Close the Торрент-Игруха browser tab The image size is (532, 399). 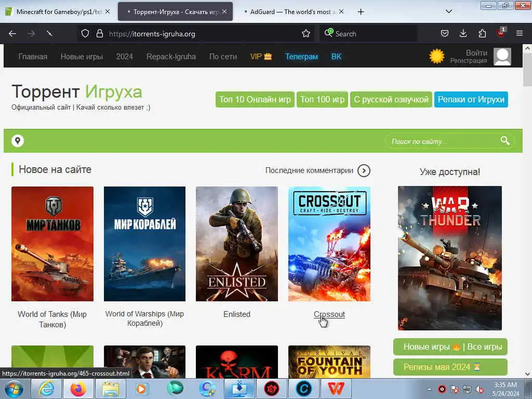pyautogui.click(x=224, y=11)
